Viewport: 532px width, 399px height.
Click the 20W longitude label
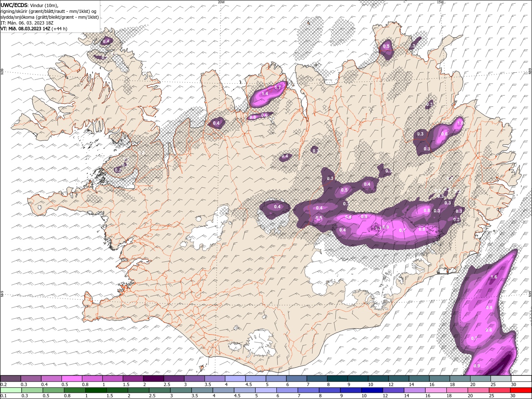pos(221,2)
